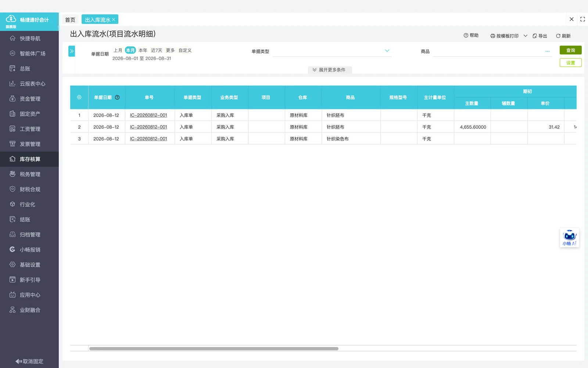Go to 总账 in the sidebar
This screenshot has width=588, height=368.
[29, 68]
